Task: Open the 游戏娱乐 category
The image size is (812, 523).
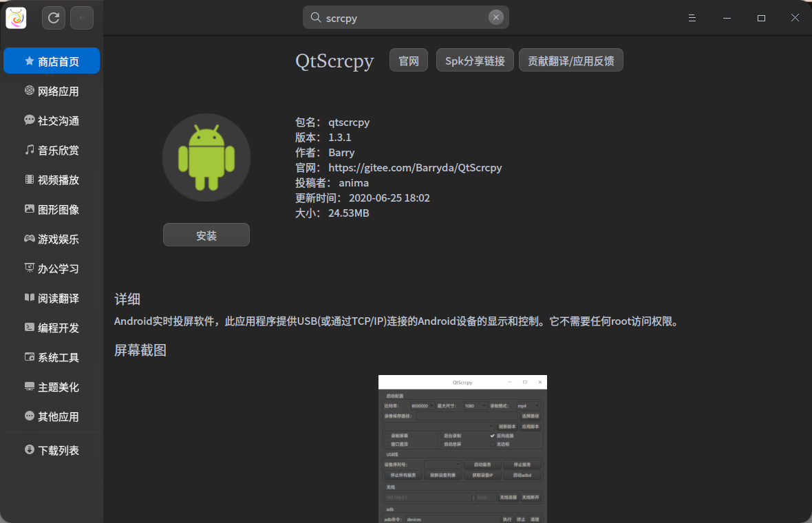Action: pyautogui.click(x=52, y=239)
